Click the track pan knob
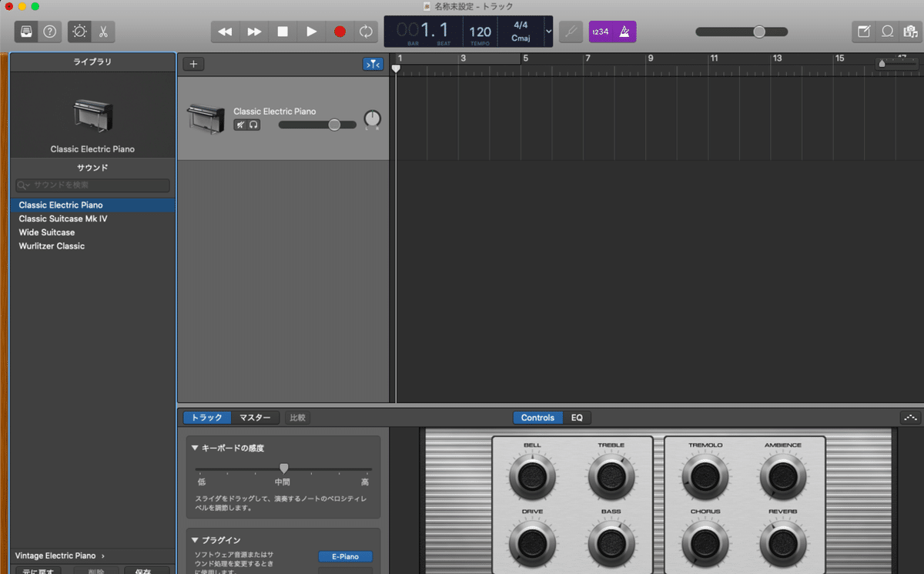This screenshot has height=574, width=924. 372,118
